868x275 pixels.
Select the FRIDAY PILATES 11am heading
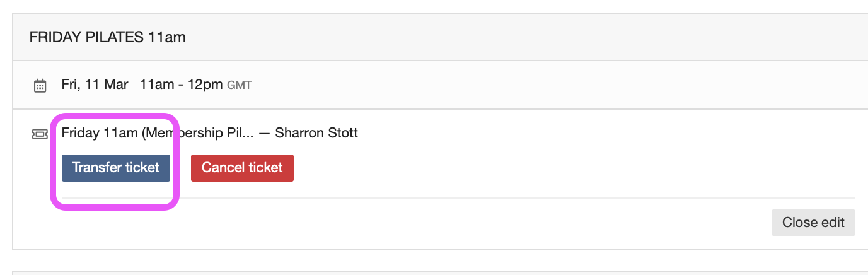point(107,37)
